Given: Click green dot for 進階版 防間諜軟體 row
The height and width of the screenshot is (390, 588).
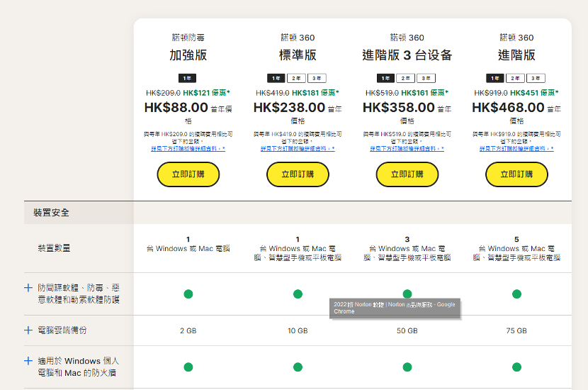Looking at the screenshot, I should point(516,294).
